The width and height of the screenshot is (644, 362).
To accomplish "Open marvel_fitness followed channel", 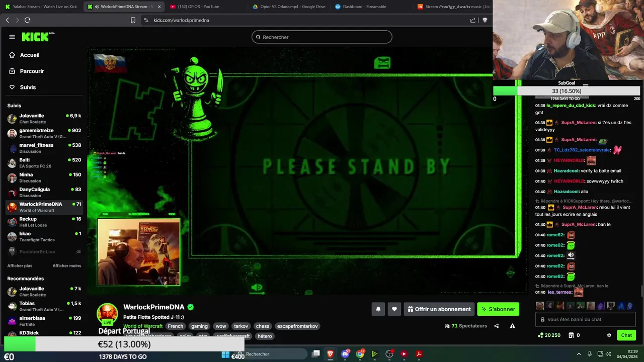I will click(x=44, y=148).
